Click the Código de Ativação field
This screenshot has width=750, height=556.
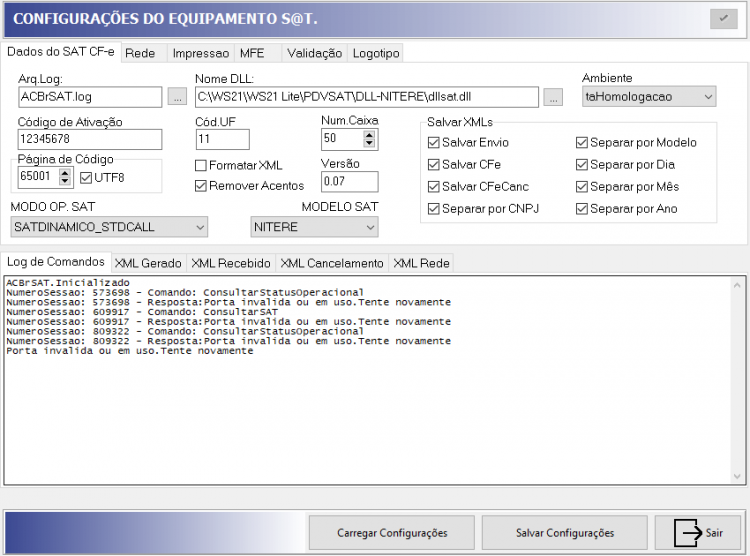90,139
